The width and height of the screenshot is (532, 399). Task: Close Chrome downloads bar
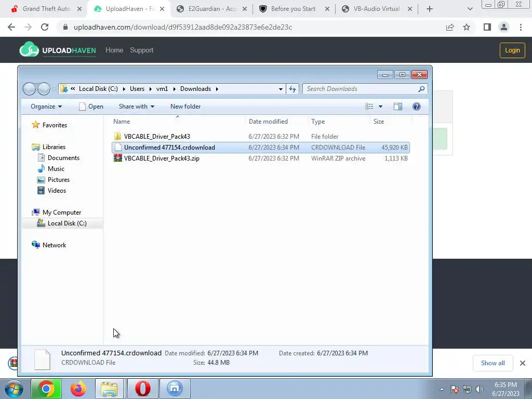[x=523, y=363]
